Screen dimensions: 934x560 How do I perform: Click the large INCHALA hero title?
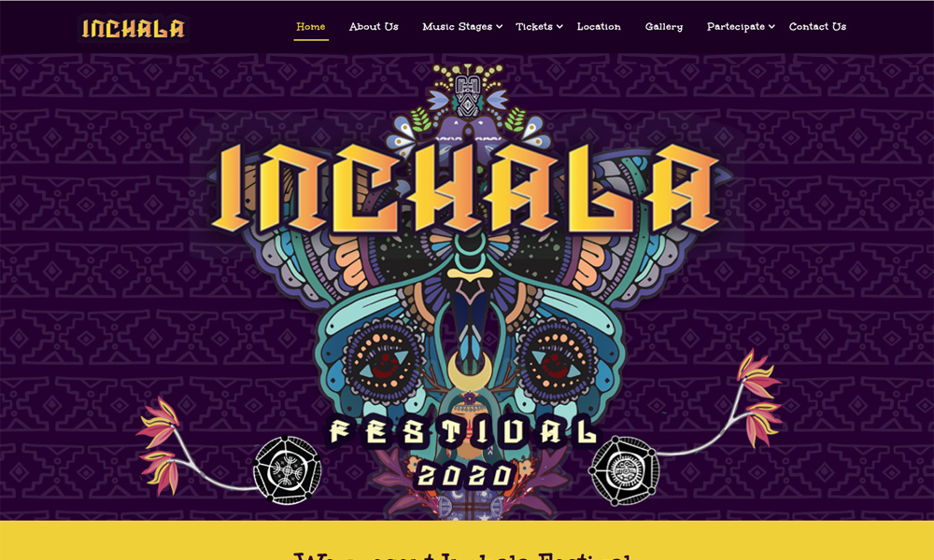pyautogui.click(x=466, y=189)
